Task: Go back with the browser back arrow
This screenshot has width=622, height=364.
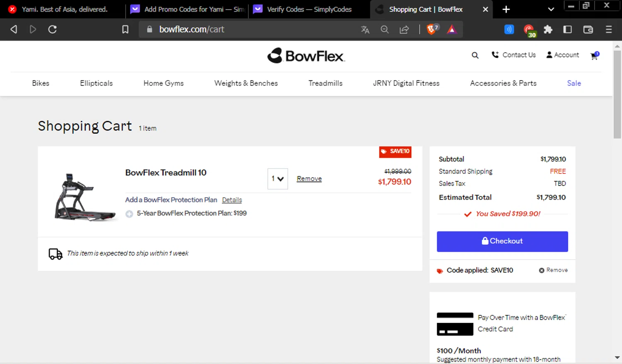Action: pos(14,29)
